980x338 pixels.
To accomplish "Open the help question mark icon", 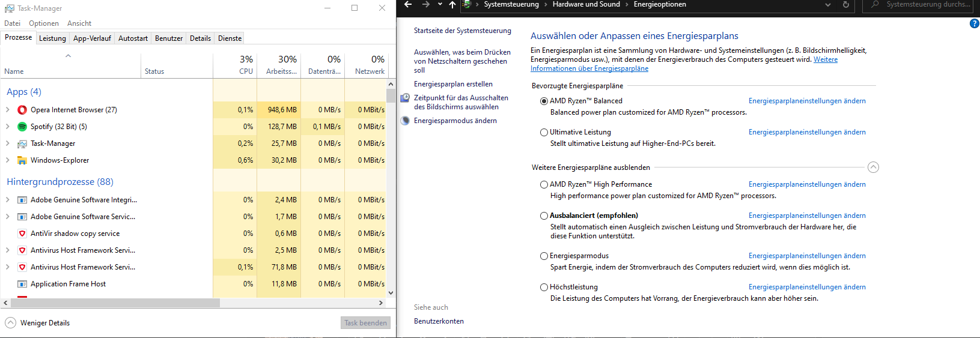I will pyautogui.click(x=975, y=23).
